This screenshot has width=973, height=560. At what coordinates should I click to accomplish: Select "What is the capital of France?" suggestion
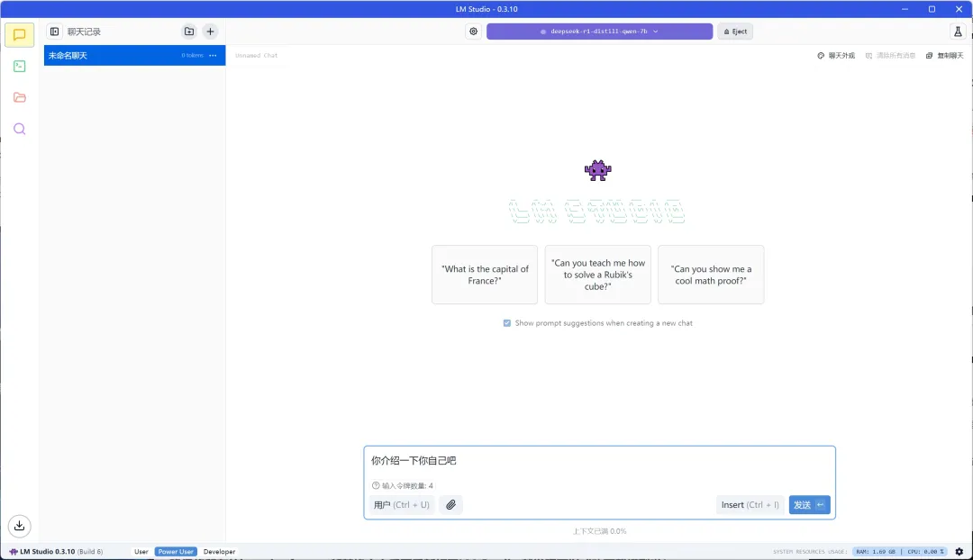485,275
